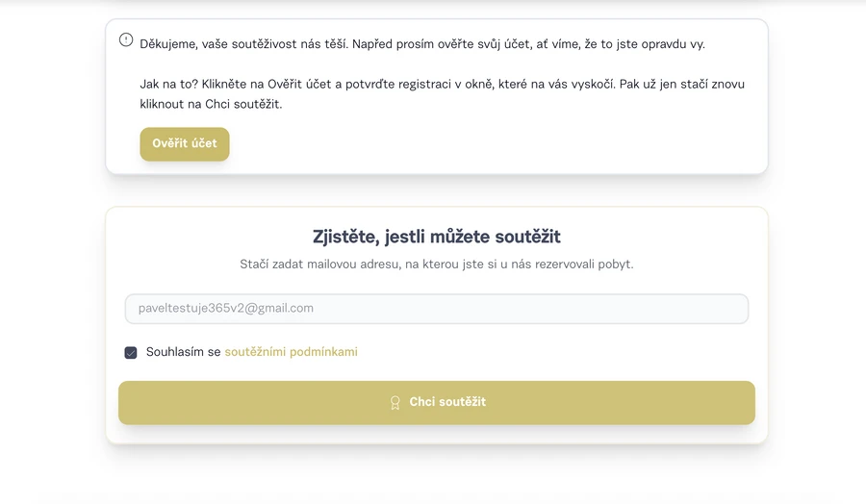The height and width of the screenshot is (504, 866).
Task: Click the info icon in the notice
Action: 126,39
